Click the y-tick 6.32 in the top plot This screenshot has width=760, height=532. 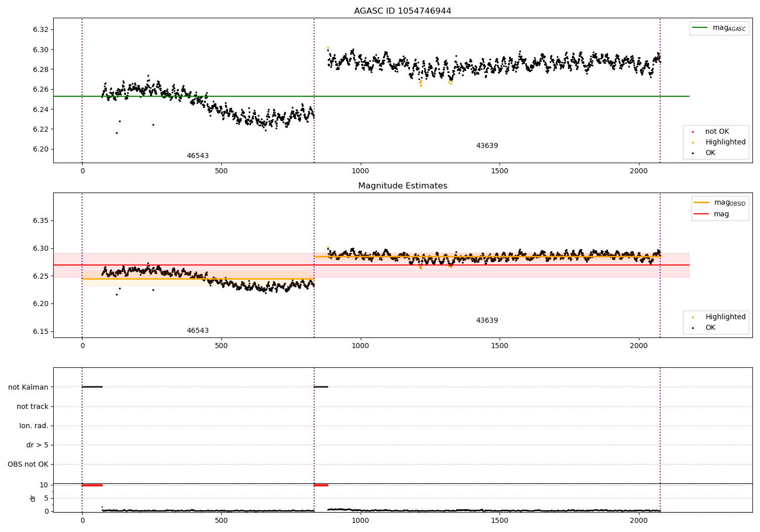41,30
